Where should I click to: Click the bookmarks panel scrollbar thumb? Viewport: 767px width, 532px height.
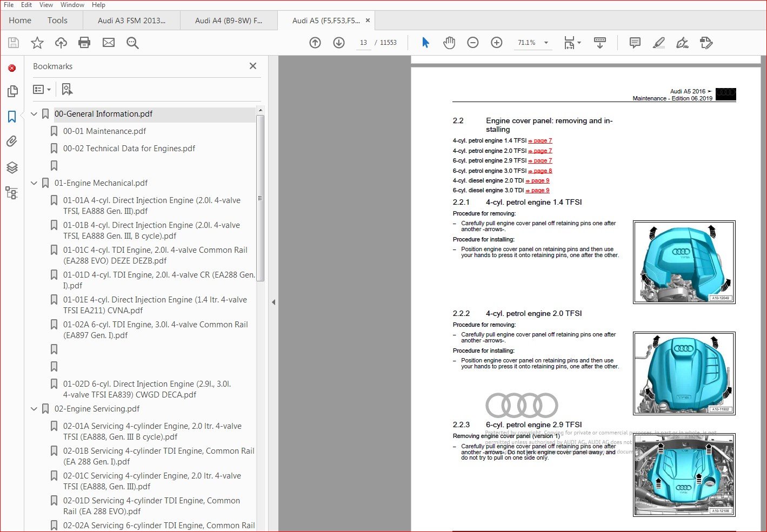(260, 198)
